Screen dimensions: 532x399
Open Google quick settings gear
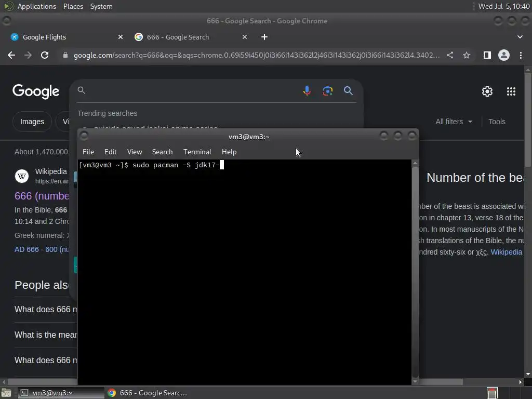(x=487, y=91)
